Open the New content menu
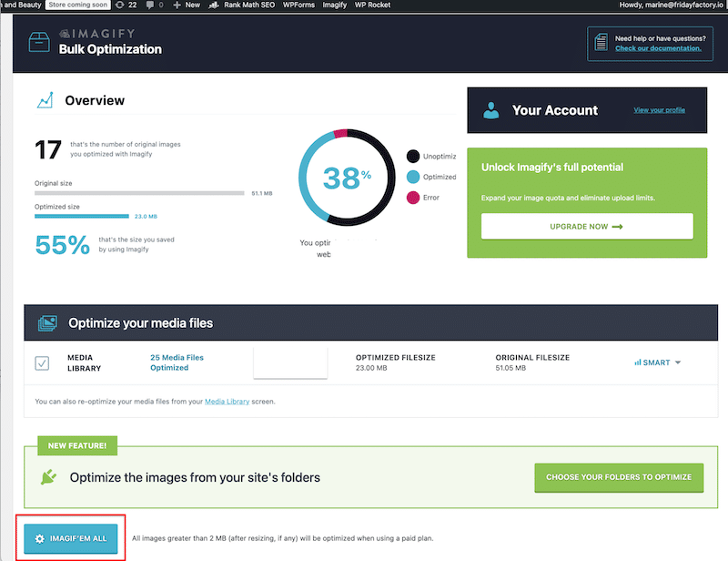 pyautogui.click(x=187, y=5)
